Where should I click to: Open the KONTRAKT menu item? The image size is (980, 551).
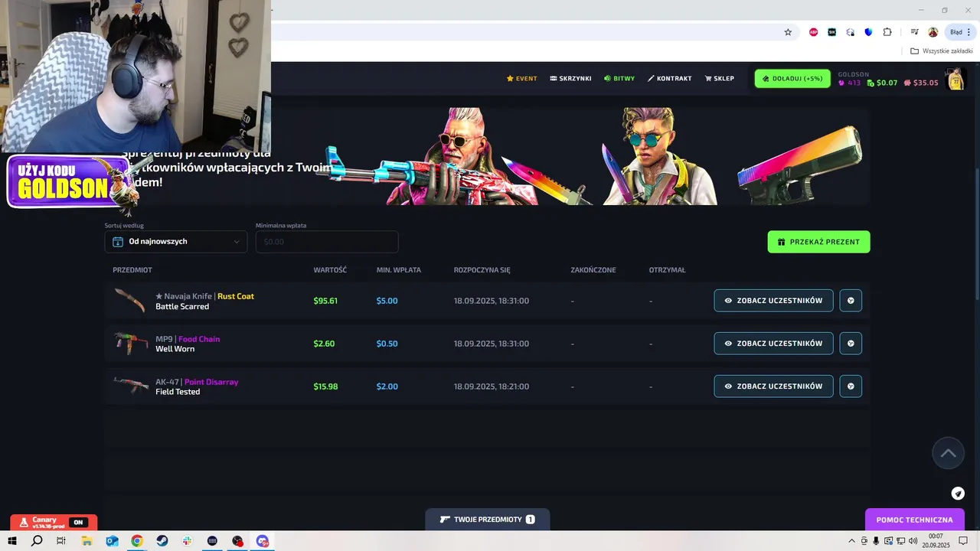[670, 78]
